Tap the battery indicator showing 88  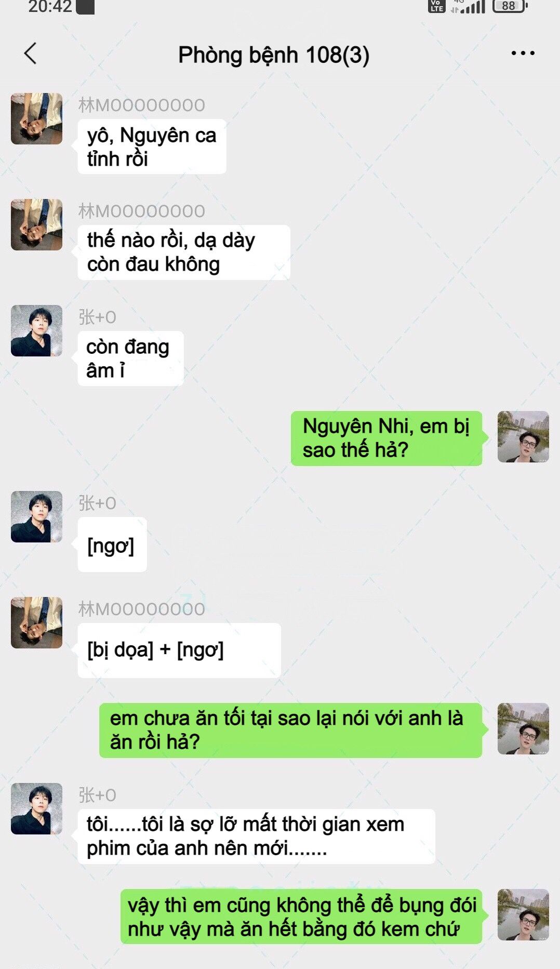pyautogui.click(x=510, y=6)
